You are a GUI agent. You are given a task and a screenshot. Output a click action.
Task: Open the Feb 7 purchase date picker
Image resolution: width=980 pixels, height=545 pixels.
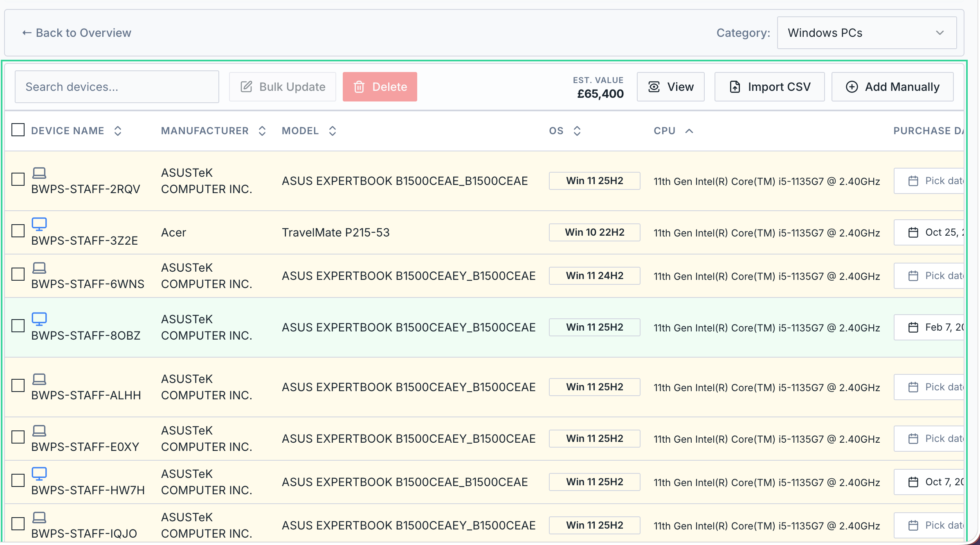pos(929,327)
